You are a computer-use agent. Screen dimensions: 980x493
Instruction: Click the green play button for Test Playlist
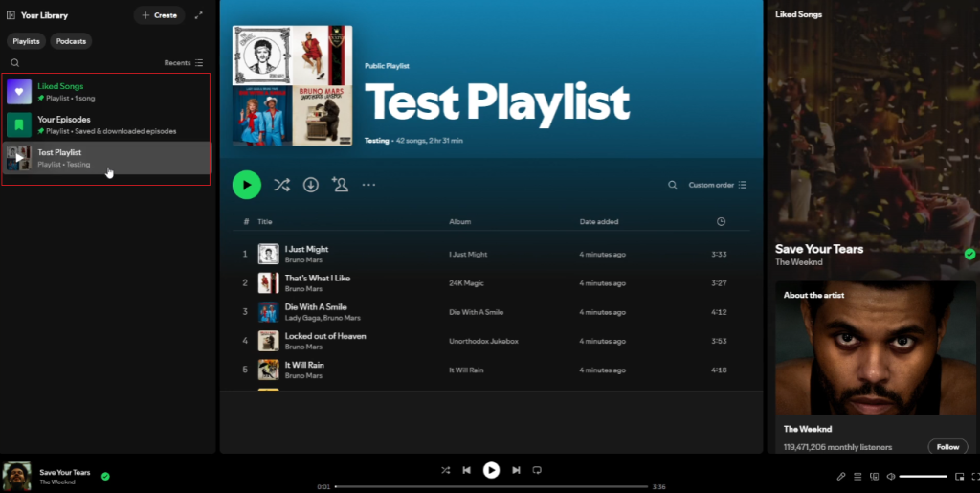247,185
